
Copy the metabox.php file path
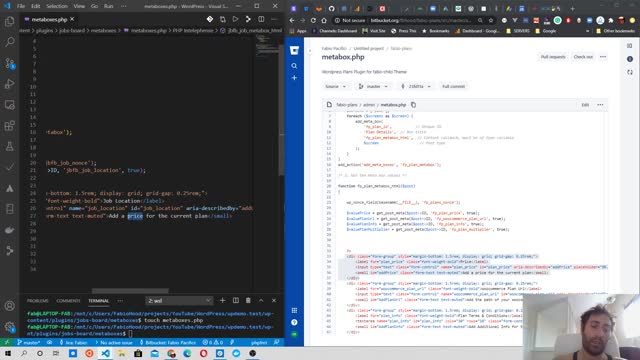(413, 105)
